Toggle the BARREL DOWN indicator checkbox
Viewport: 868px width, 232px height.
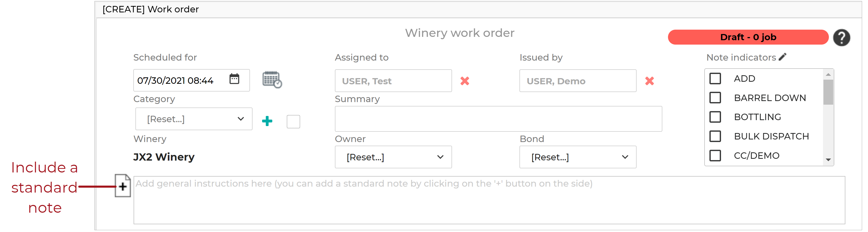coord(715,97)
